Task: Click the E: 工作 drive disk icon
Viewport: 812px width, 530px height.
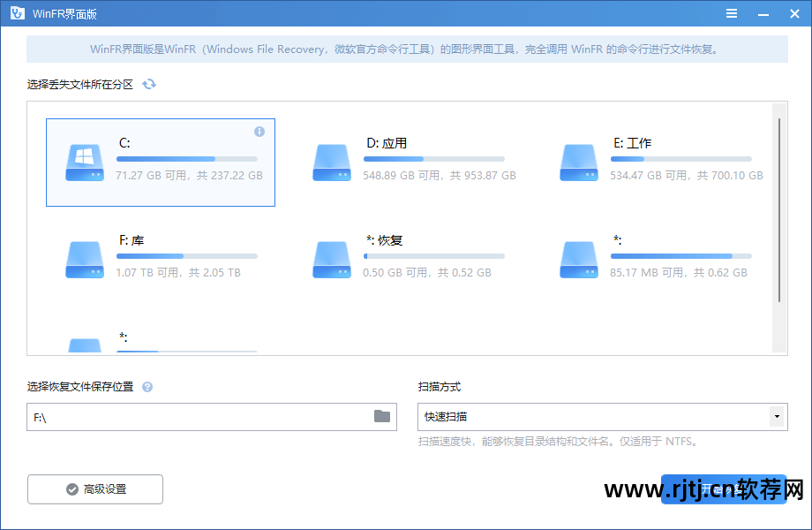Action: (578, 162)
